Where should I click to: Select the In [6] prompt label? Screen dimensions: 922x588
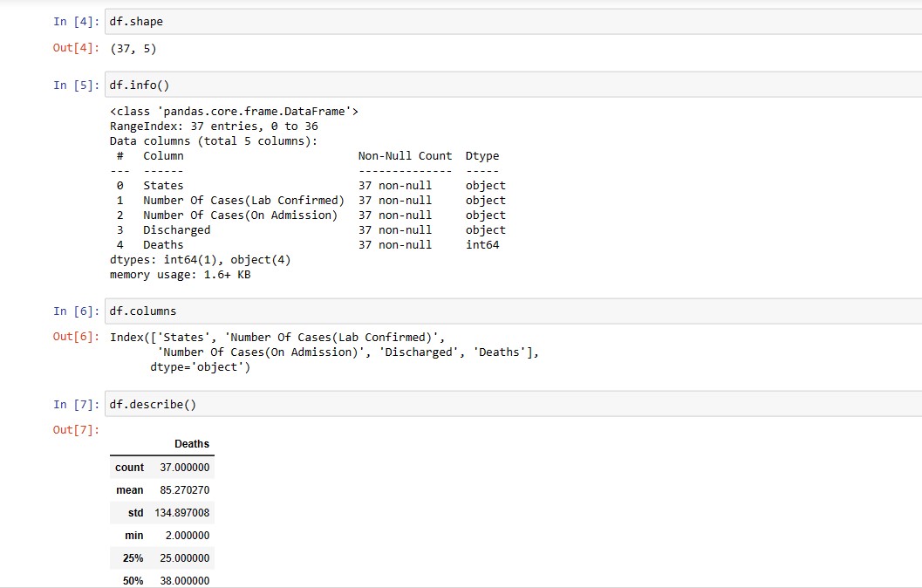(x=77, y=311)
